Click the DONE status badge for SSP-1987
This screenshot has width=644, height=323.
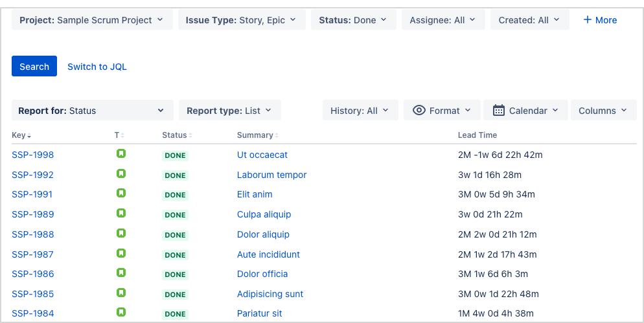click(175, 255)
